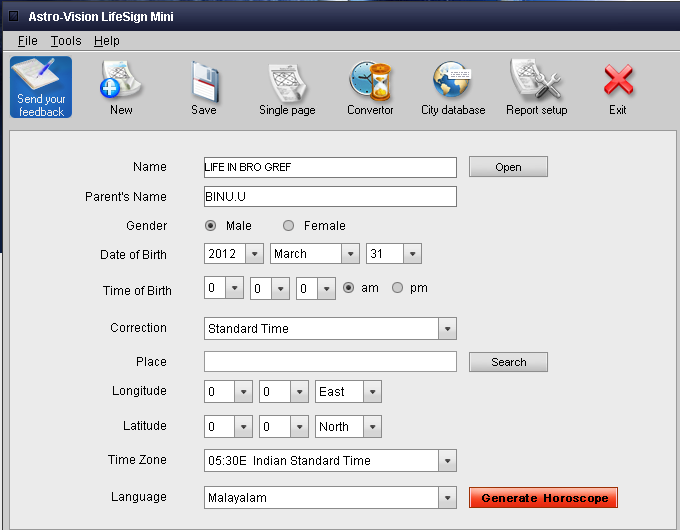
Task: Open the Latitude degrees dropdown
Action: [x=243, y=427]
